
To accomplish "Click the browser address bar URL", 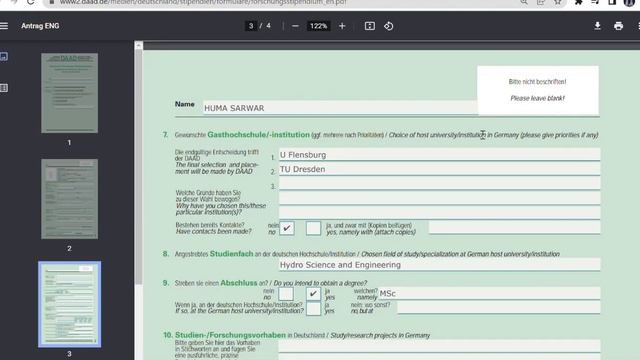I will pyautogui.click(x=203, y=2).
